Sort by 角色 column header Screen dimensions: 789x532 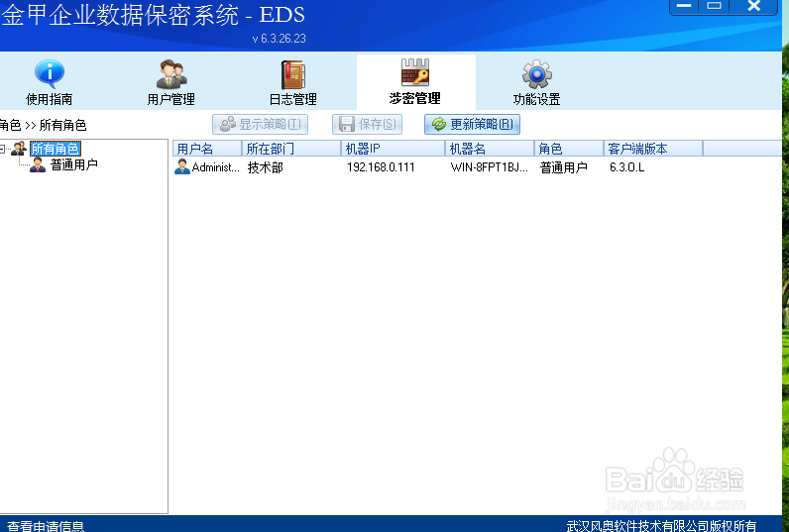coord(569,149)
